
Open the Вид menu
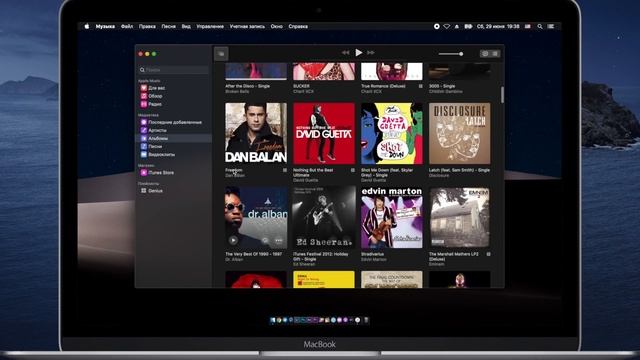pos(186,26)
